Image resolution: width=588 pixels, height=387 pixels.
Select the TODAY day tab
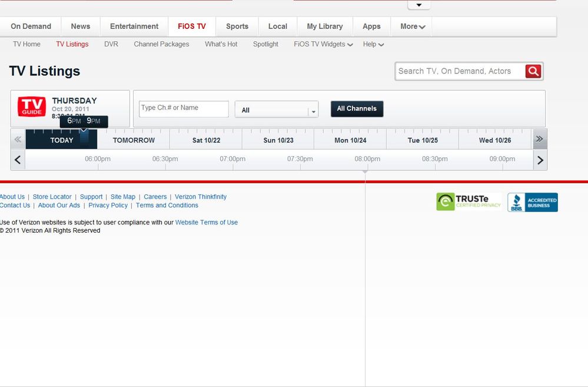[x=61, y=140]
